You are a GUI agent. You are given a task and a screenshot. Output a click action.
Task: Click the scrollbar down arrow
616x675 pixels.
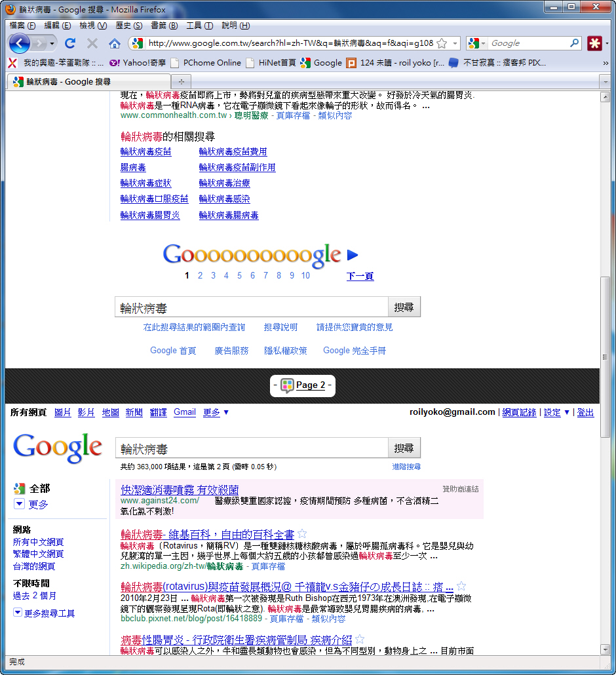pos(606,650)
